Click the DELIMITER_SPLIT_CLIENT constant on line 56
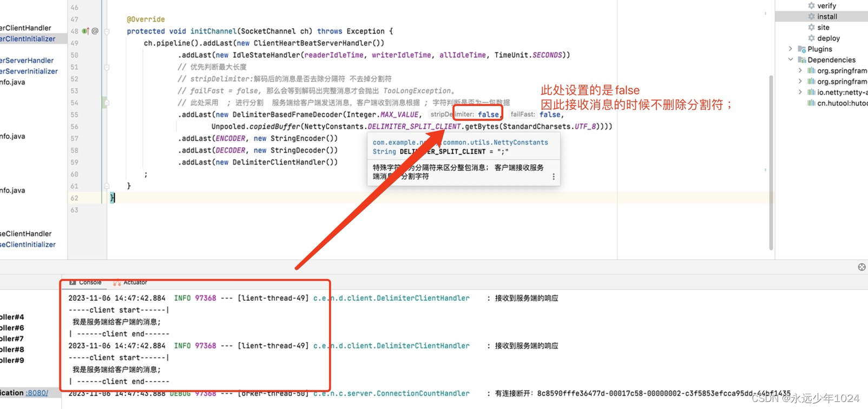Screen dimensions: 868x409 point(415,127)
